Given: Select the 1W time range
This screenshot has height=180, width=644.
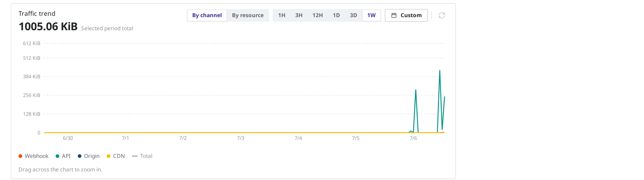Looking at the screenshot, I should click(x=371, y=16).
